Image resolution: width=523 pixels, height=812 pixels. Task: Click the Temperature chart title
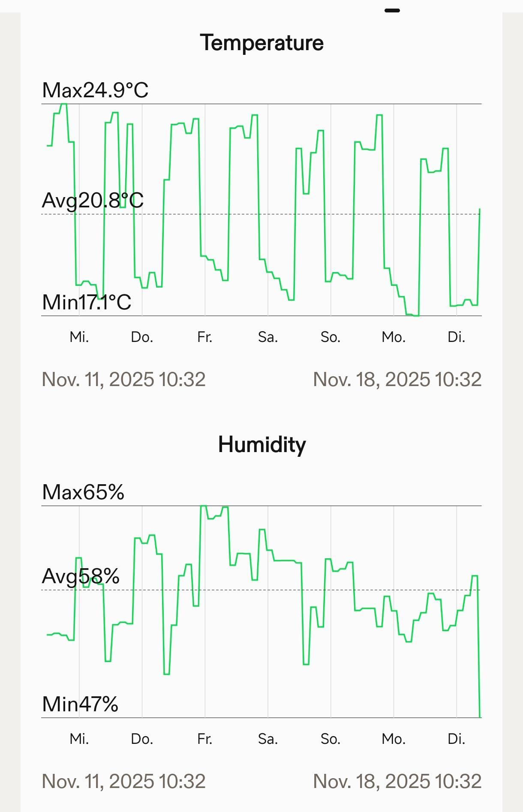pyautogui.click(x=261, y=43)
